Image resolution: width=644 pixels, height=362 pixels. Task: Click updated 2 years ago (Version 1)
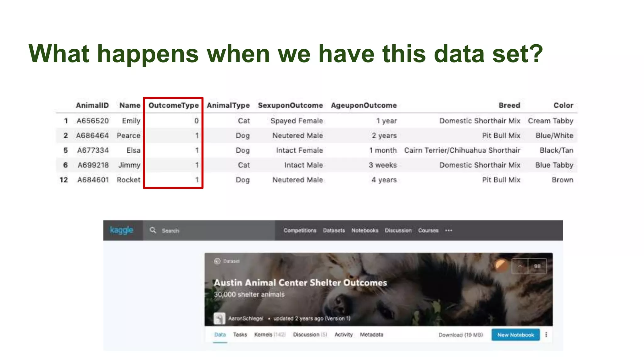[312, 318]
